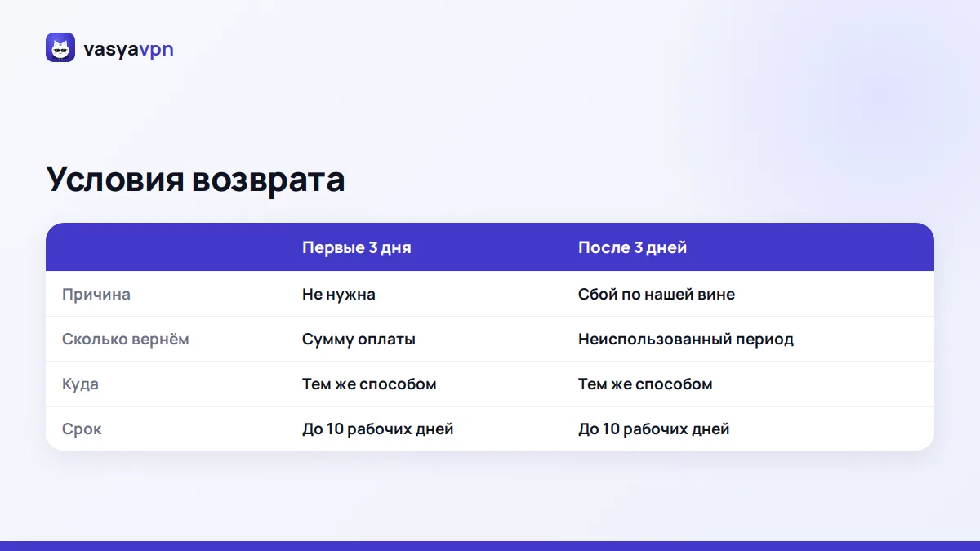Select the 'После 3 дней' column header

click(633, 247)
